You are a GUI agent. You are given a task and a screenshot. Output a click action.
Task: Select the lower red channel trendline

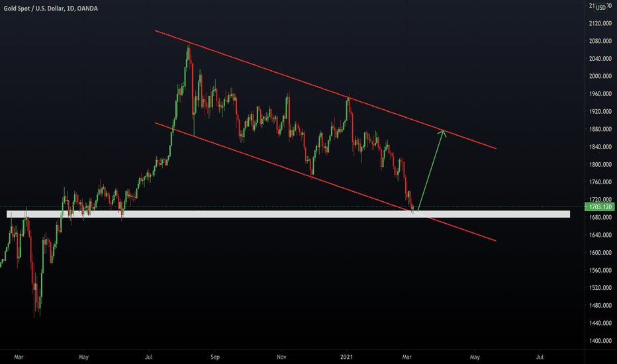coord(326,182)
